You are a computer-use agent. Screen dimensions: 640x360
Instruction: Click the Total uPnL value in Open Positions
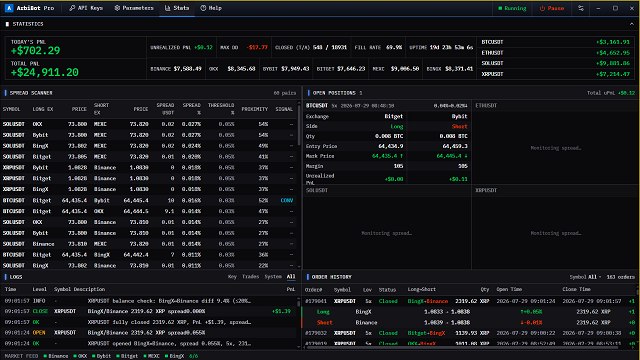point(626,93)
